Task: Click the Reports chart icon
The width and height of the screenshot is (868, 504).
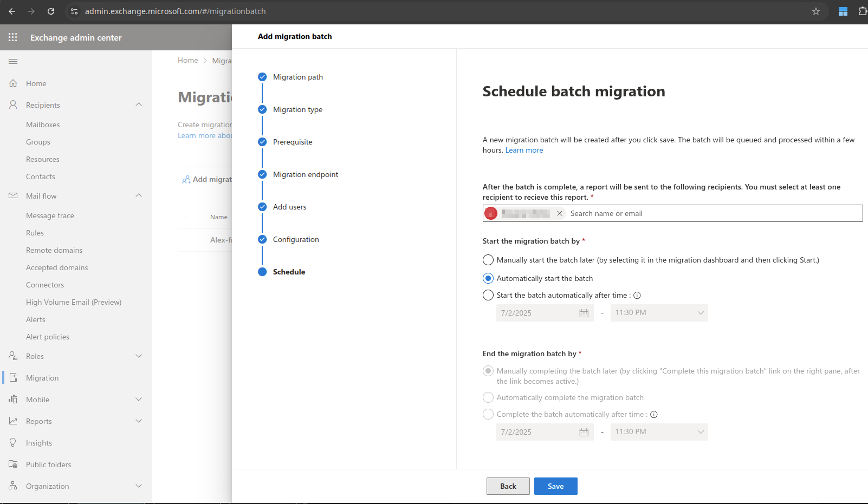Action: (13, 421)
